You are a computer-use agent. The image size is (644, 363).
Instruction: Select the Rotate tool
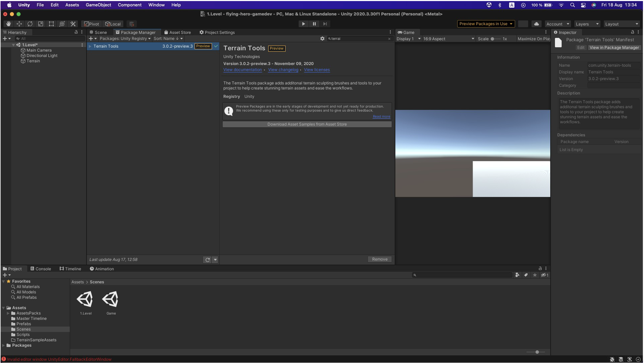pos(30,24)
